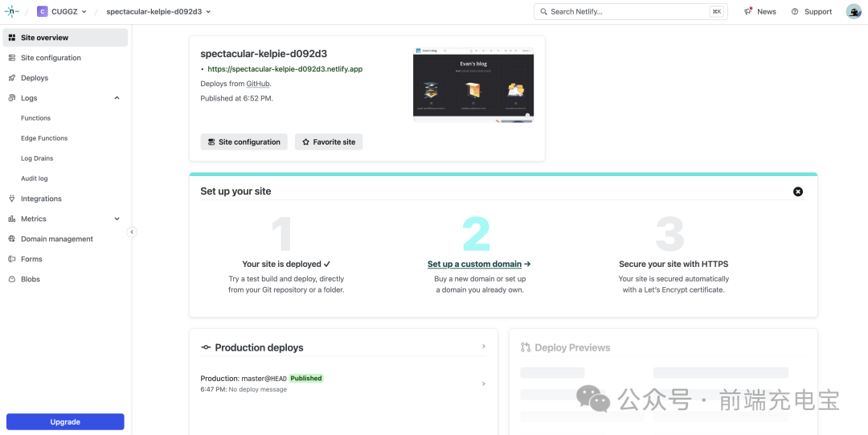Image resolution: width=868 pixels, height=435 pixels.
Task: Click Secure your site with HTTPS step
Action: (x=674, y=265)
